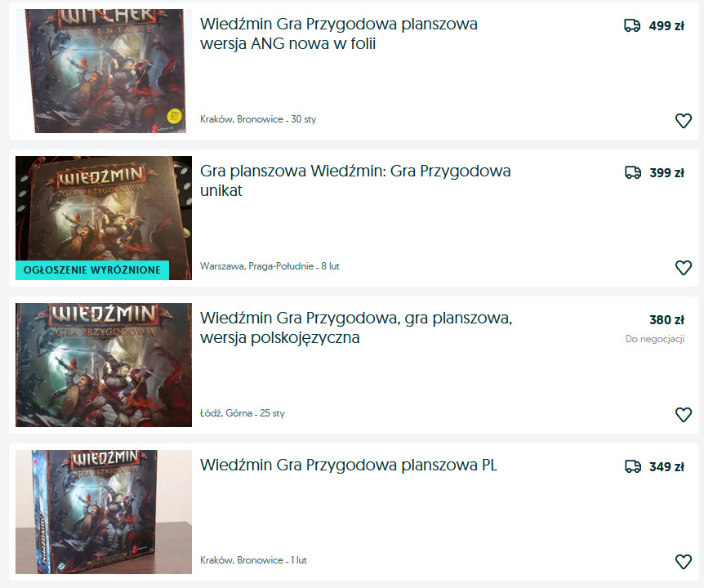Save the 399 zł unikat listing with heart
The height and width of the screenshot is (588, 704).
click(x=684, y=268)
